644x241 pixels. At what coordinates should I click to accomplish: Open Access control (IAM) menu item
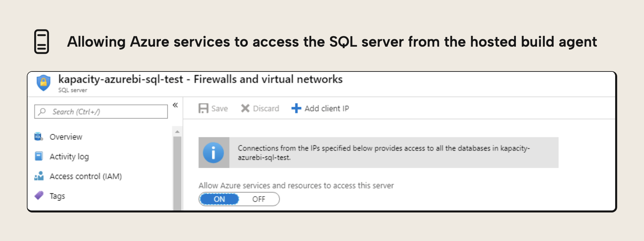[86, 176]
